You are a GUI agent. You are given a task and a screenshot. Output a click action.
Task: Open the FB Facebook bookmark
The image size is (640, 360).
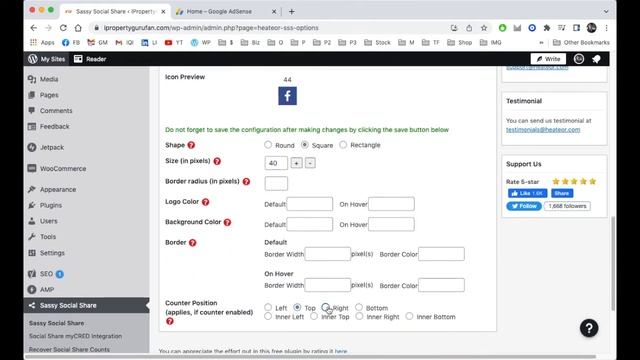71,42
